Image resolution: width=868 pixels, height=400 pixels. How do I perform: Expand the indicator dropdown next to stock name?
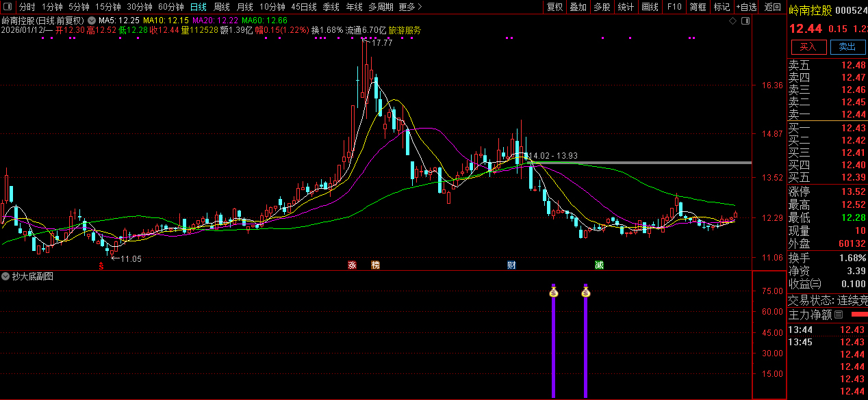coord(92,21)
